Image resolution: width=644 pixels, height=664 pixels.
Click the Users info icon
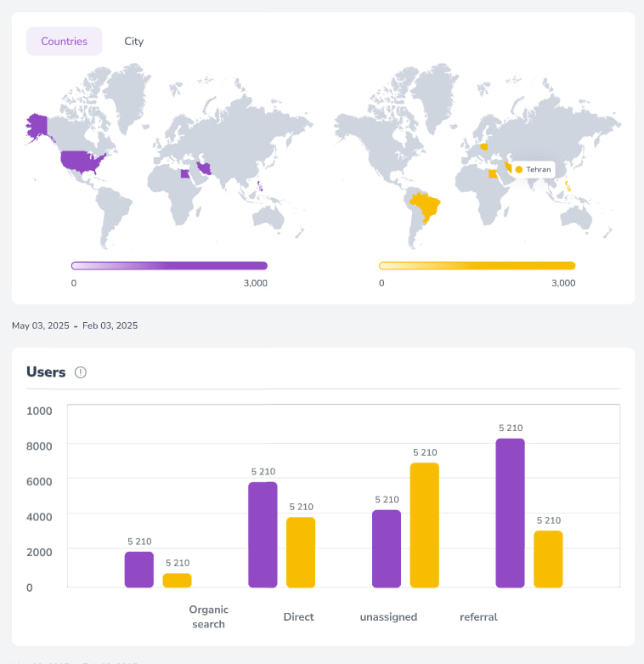pos(81,372)
